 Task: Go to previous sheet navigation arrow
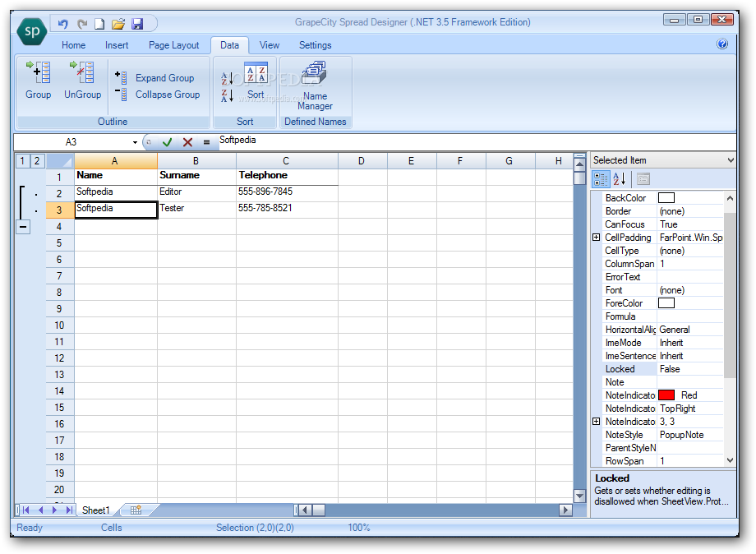[40, 510]
